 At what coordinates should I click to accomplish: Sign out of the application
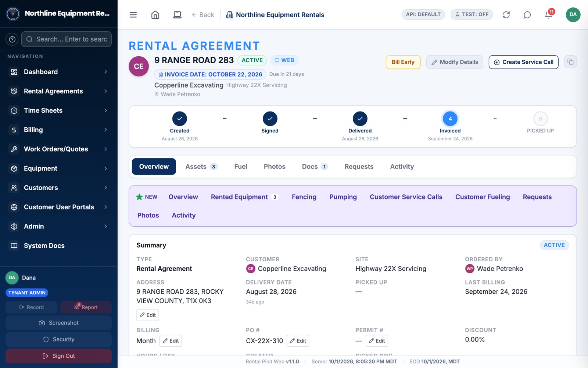click(59, 356)
